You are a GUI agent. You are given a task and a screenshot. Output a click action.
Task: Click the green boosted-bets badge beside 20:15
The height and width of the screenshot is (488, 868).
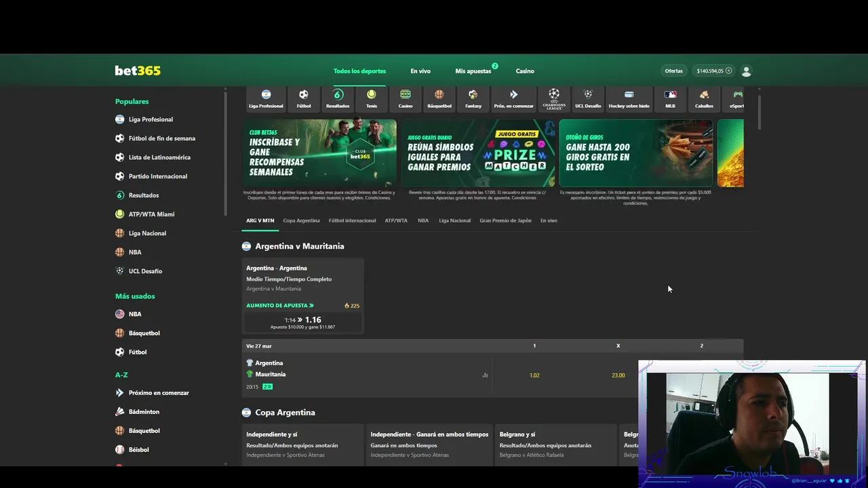click(267, 386)
